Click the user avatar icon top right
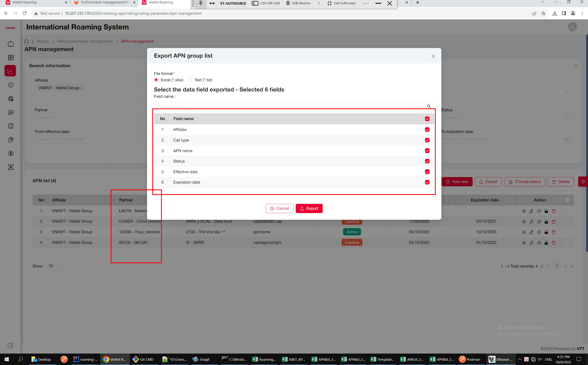Screen dimensions: 588x365 (572, 27)
